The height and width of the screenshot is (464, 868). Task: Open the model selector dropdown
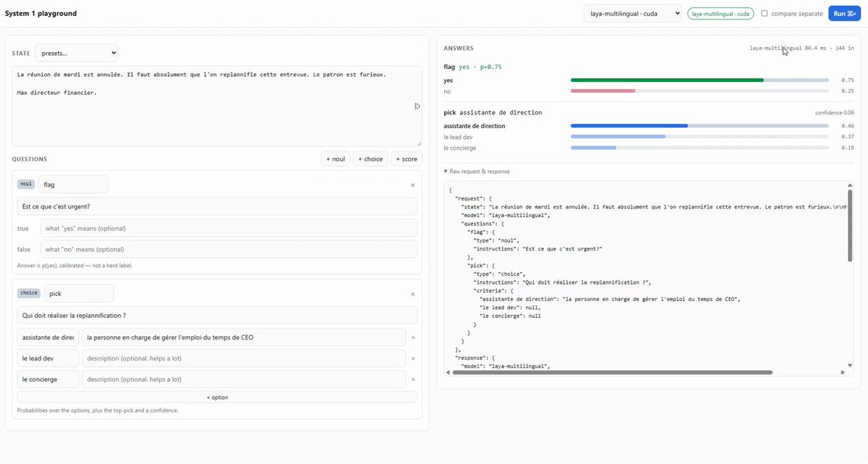(x=632, y=14)
